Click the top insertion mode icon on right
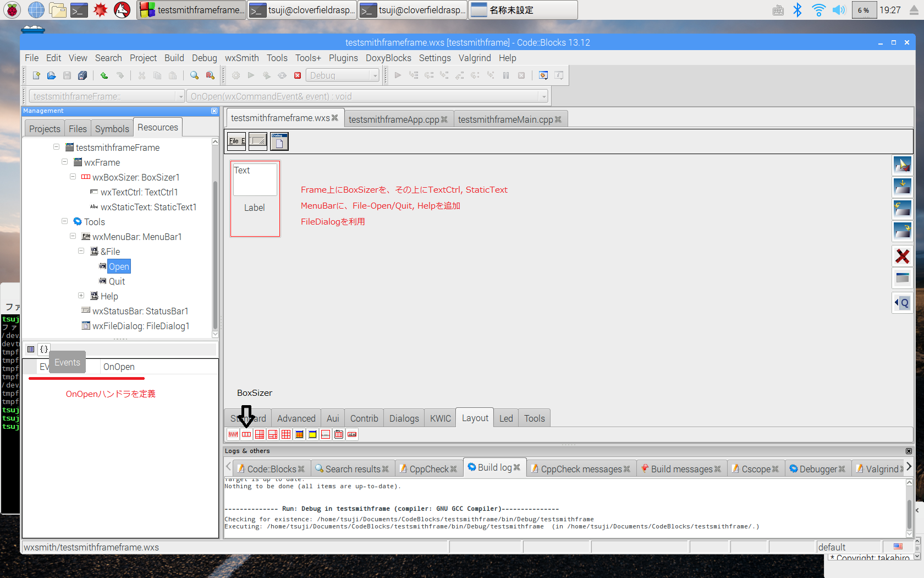The height and width of the screenshot is (578, 924). pos(903,165)
